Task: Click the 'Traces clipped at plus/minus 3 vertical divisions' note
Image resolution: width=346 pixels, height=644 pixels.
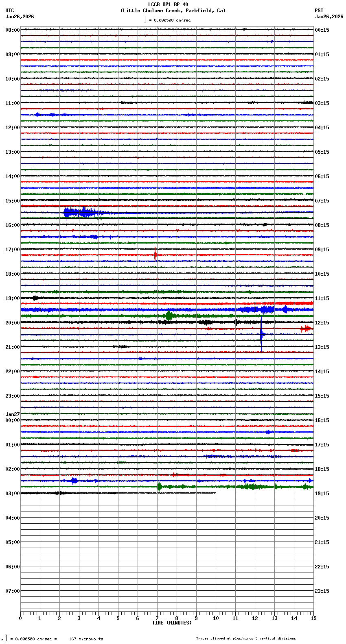Action: (246, 638)
